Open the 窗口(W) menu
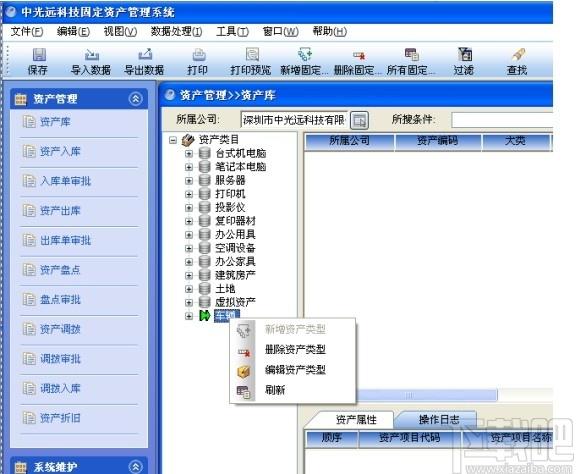The height and width of the screenshot is (474, 576). point(280,32)
